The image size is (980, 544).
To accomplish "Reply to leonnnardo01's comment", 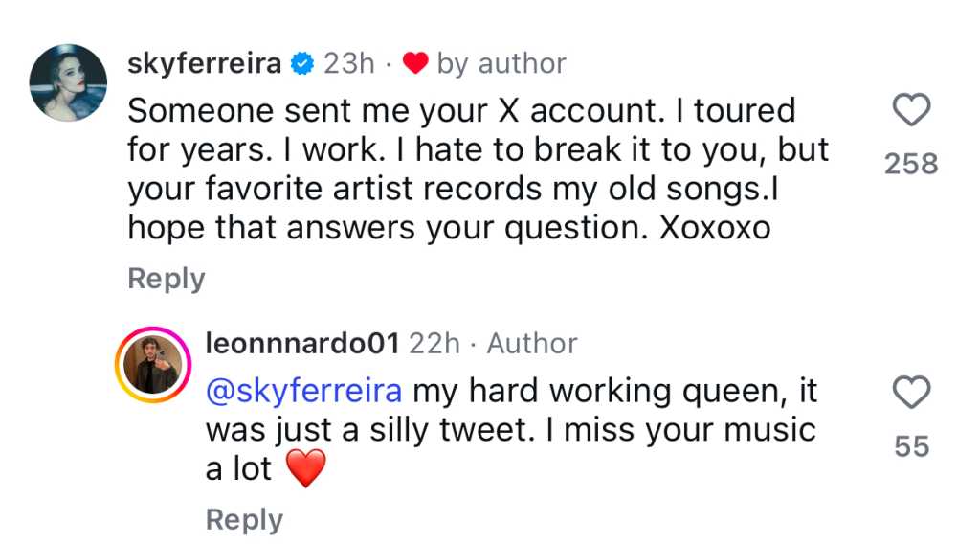I will click(244, 520).
